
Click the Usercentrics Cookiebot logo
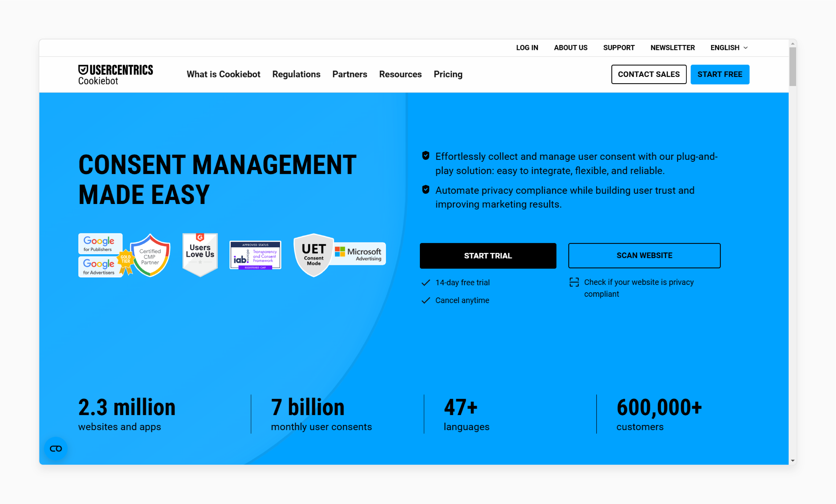click(115, 74)
